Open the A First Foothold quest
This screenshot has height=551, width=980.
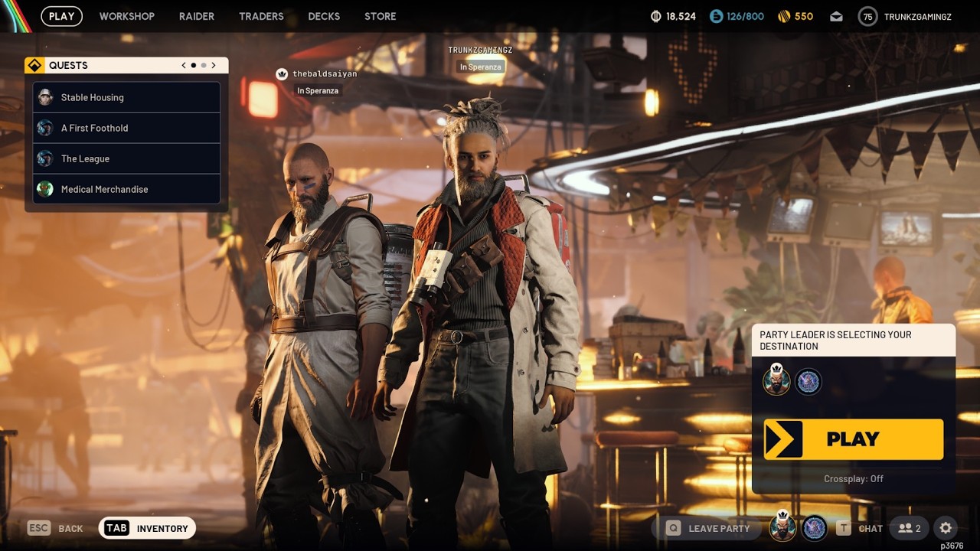click(126, 128)
